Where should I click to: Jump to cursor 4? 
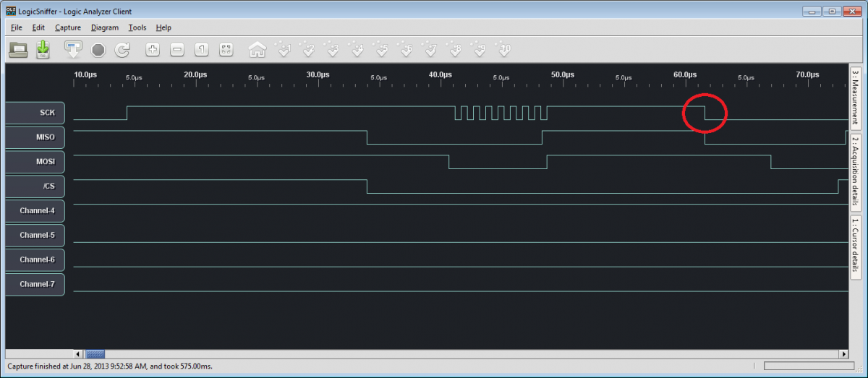[357, 50]
